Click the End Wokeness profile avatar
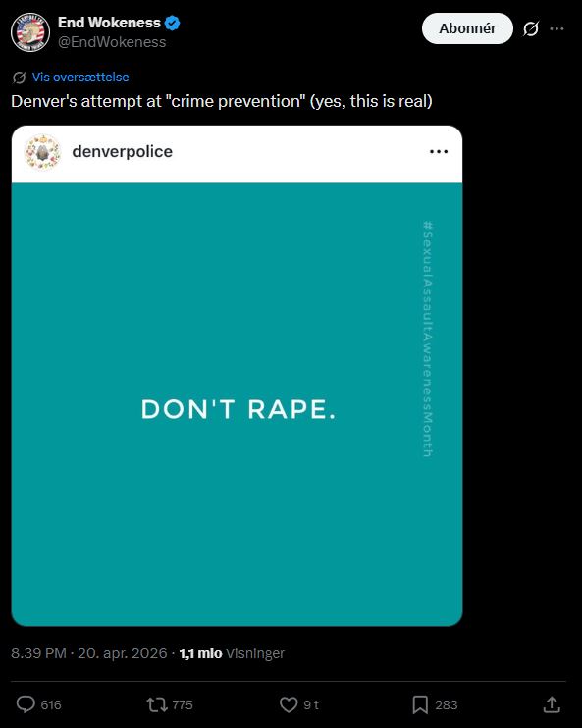 (x=30, y=32)
